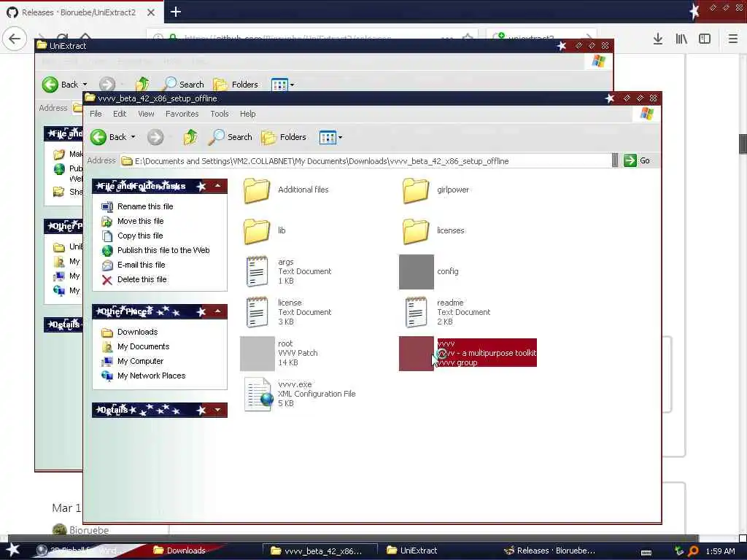The width and height of the screenshot is (747, 560).
Task: Expand the address bar dropdown
Action: pos(615,161)
